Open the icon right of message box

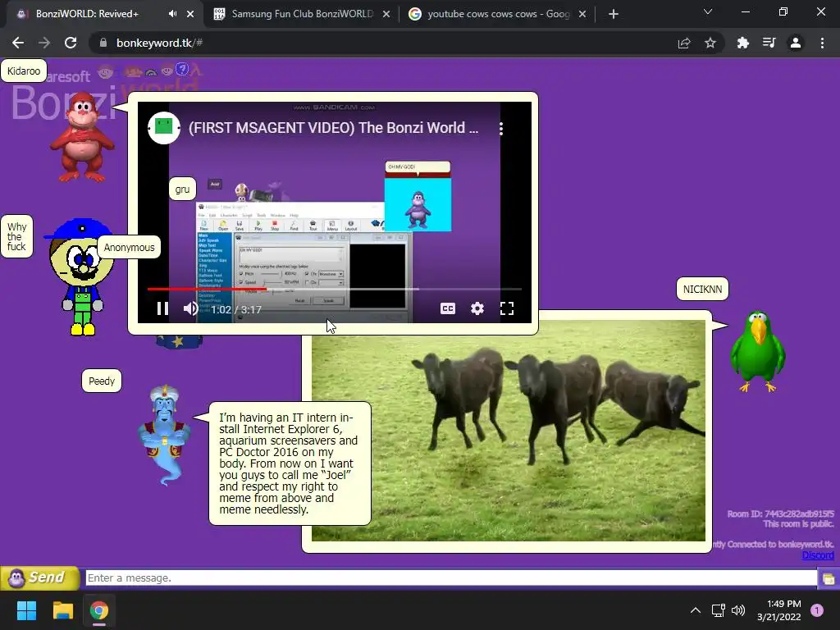click(x=829, y=578)
